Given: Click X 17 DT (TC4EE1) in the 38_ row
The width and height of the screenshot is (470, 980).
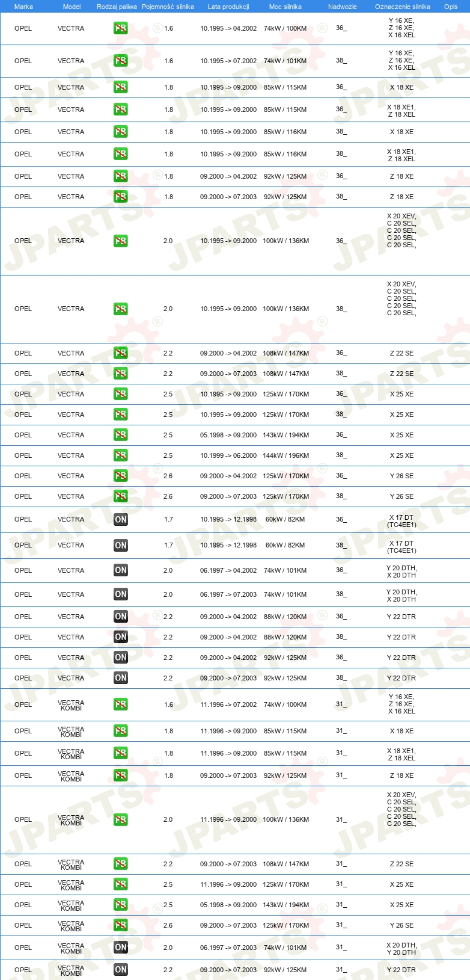Looking at the screenshot, I should (x=401, y=547).
